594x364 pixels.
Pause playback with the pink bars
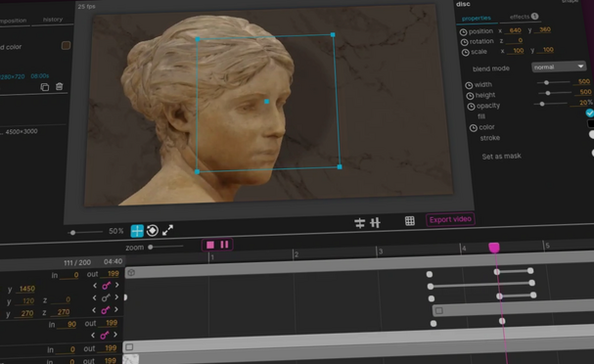[x=224, y=245]
